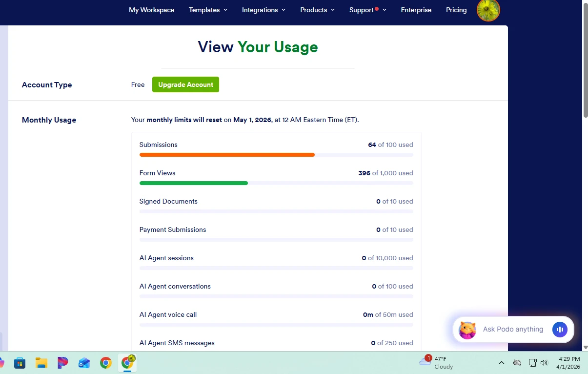Click the Upgrade Account button
The width and height of the screenshot is (588, 374).
click(x=185, y=84)
